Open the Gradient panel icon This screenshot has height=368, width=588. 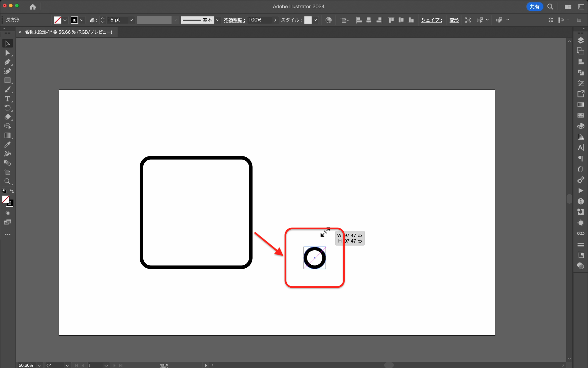tap(580, 105)
